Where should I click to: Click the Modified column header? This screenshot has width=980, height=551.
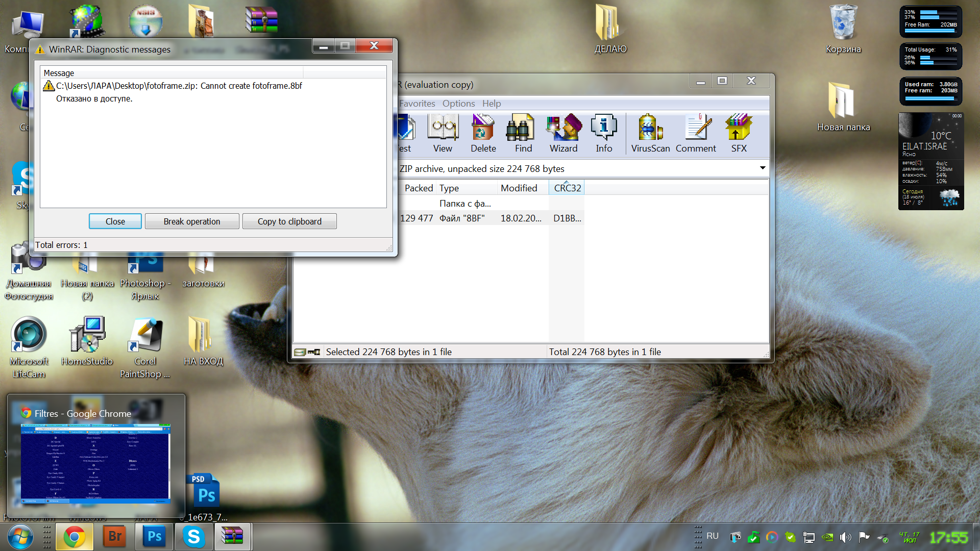519,188
